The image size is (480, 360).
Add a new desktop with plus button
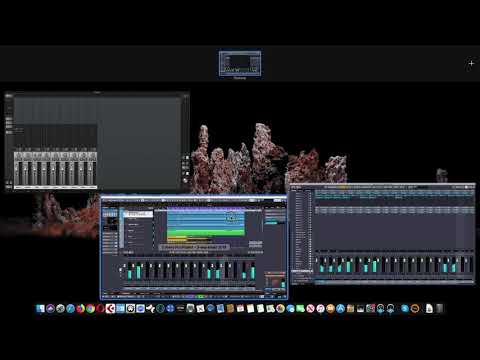(471, 63)
